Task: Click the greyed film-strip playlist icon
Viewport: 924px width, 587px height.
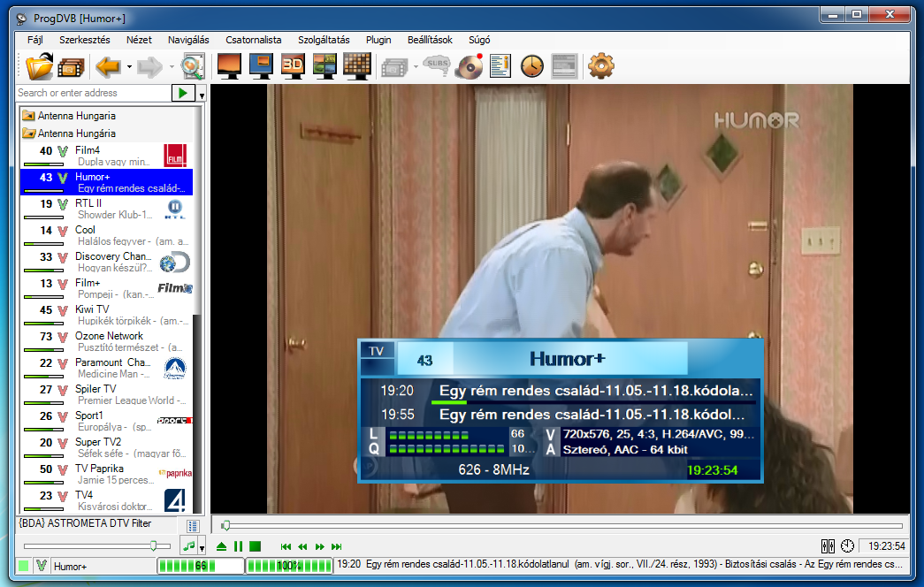Action: point(394,67)
